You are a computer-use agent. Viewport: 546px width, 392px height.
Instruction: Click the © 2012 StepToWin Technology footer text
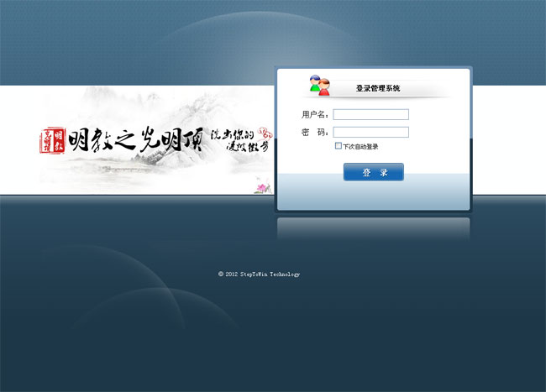(259, 274)
